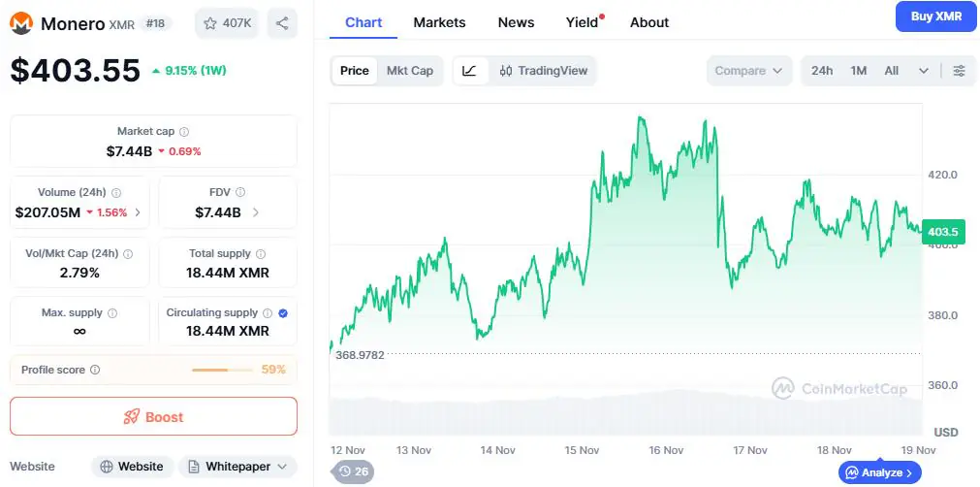Click the share icon beside watchlist count

click(282, 22)
